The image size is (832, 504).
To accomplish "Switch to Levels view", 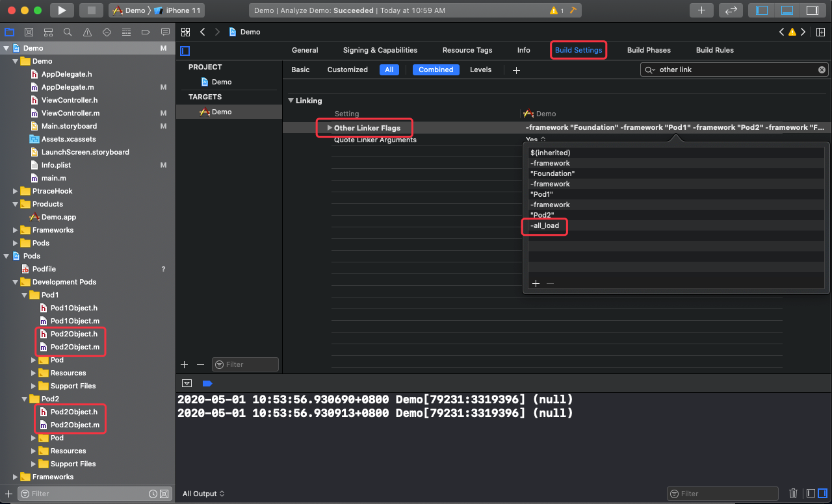I will coord(480,69).
